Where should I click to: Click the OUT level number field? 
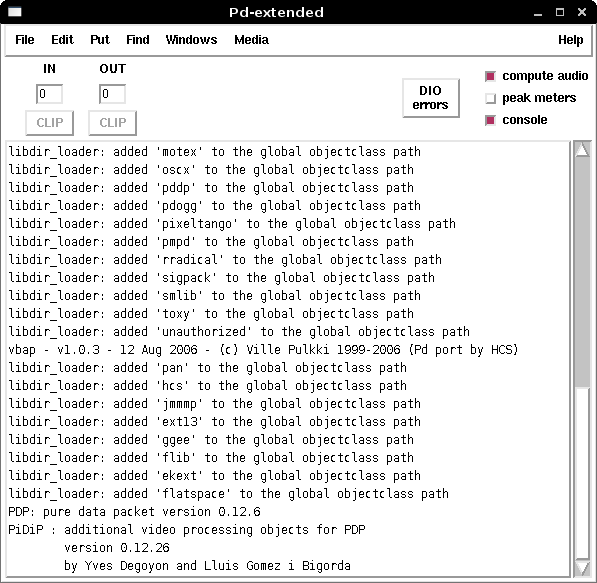point(112,94)
